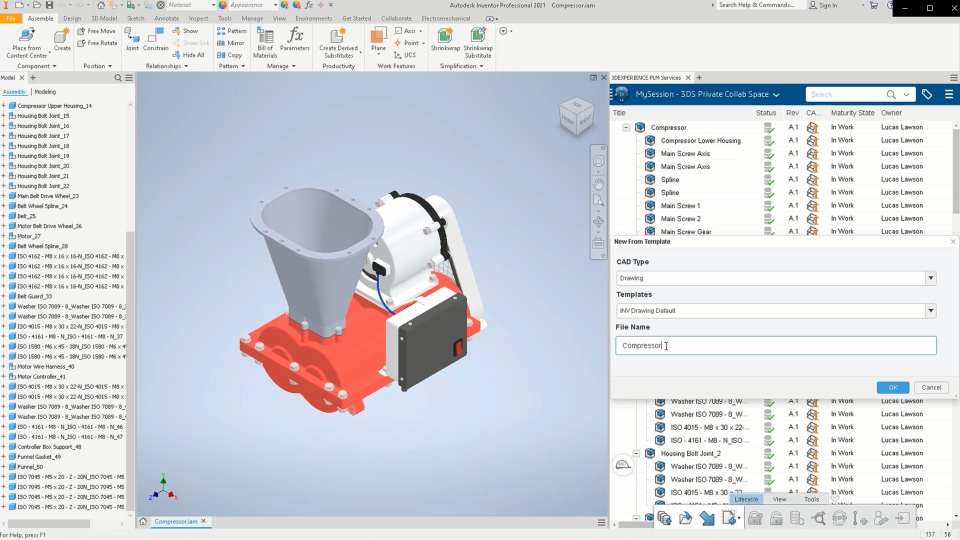This screenshot has width=960, height=540.
Task: Click Create Derived Substitutes
Action: pos(339,42)
